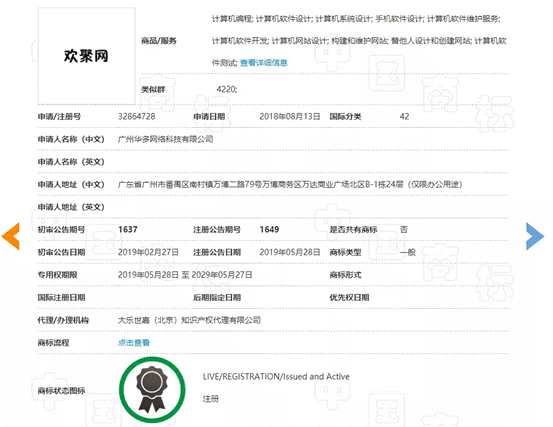The image size is (553, 427).
Task: Select the applicant Chinese address text
Action: click(290, 184)
